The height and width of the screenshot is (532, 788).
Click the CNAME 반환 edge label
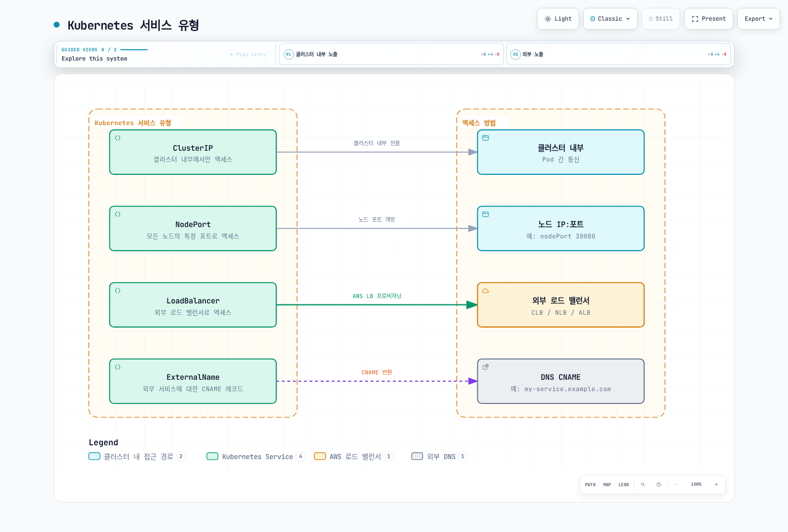tap(377, 372)
